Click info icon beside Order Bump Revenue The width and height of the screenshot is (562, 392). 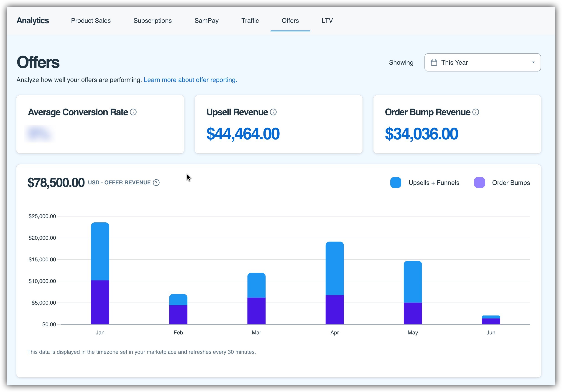click(x=476, y=112)
